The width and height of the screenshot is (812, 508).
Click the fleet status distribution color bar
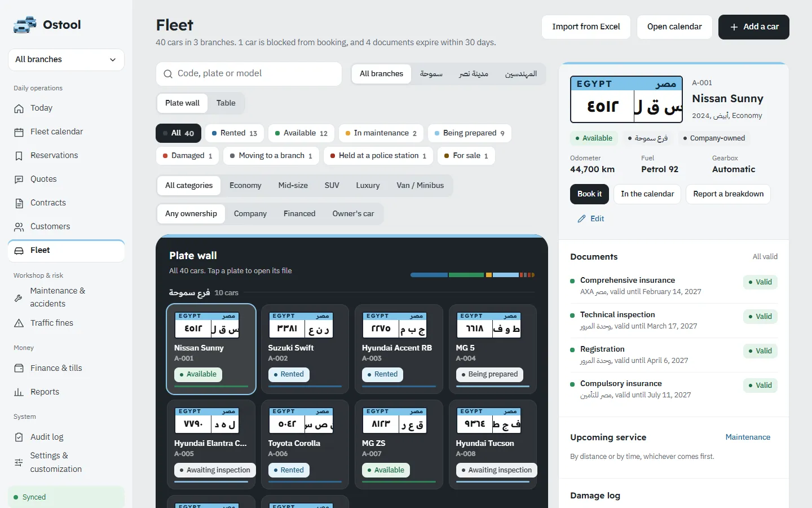(473, 275)
